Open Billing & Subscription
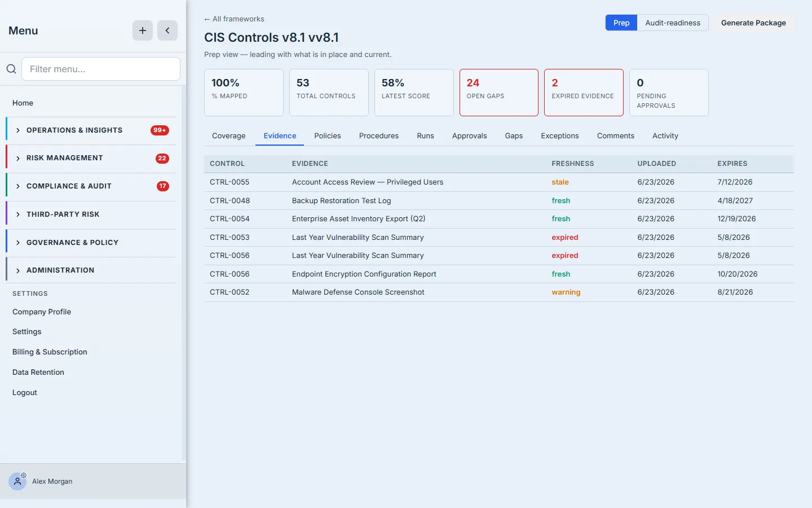Image resolution: width=812 pixels, height=508 pixels. pyautogui.click(x=50, y=352)
